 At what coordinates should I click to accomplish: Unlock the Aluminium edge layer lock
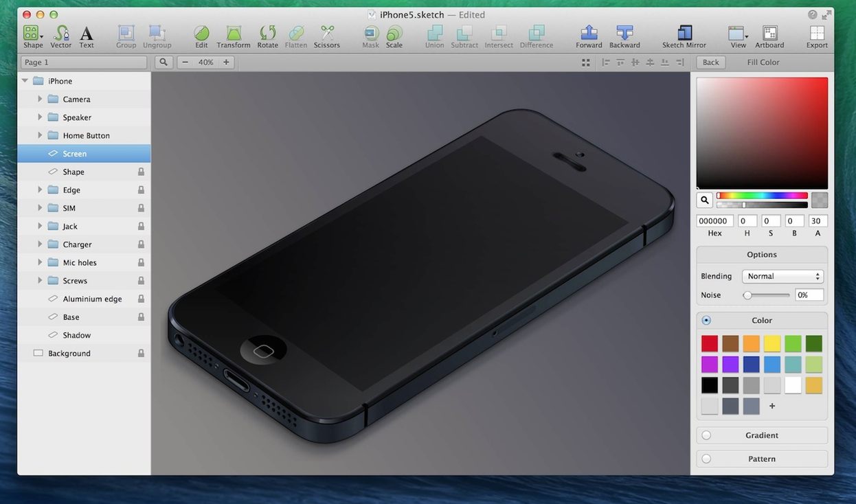pyautogui.click(x=141, y=299)
